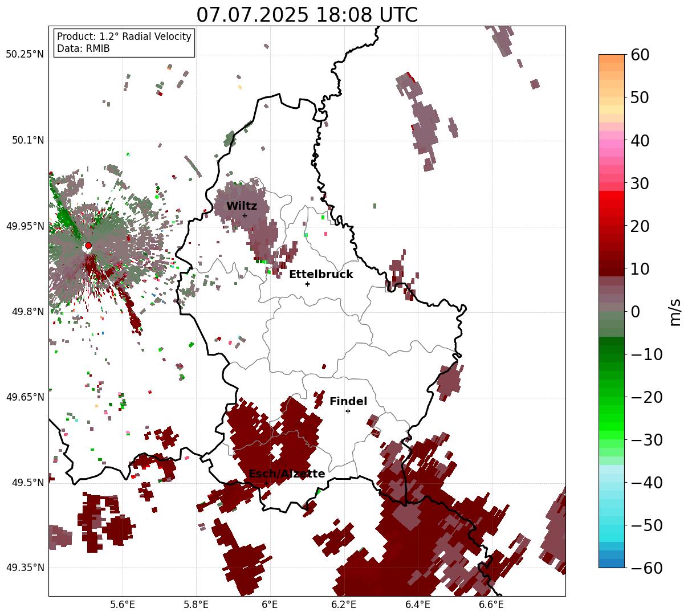Screen dimensions: 688x616
Task: Click the title 07.07.2025 18:08 UTC
Action: pos(307,15)
